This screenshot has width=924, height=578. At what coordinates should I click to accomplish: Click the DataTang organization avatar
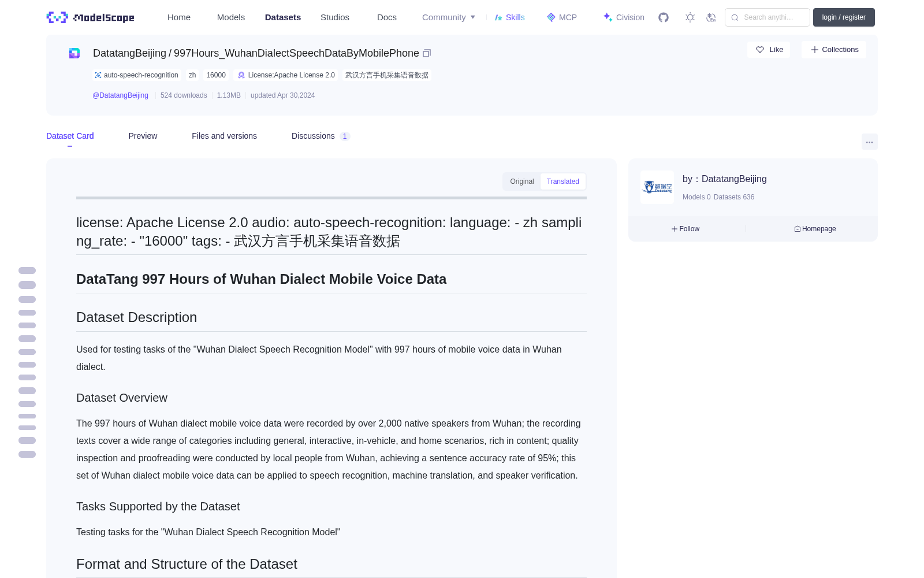(657, 187)
